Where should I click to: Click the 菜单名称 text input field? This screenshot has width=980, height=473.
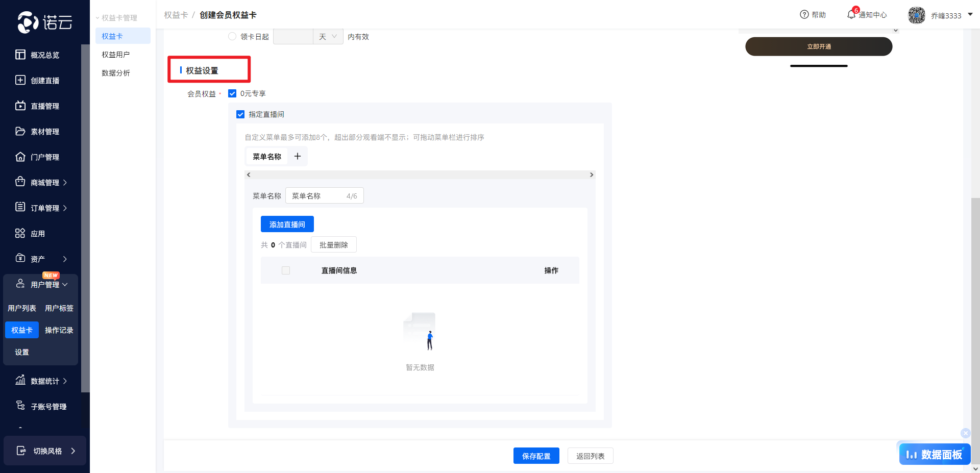(x=317, y=196)
